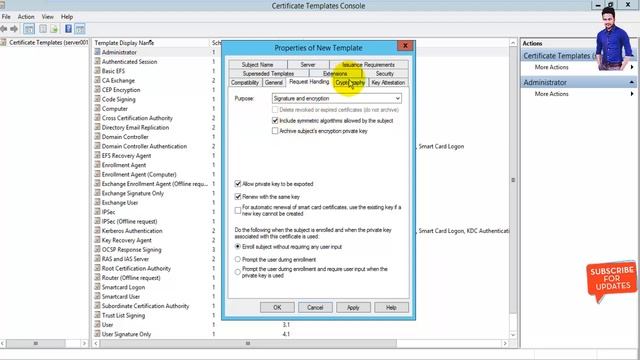Click the console tree pane's right scroll arrow
Image resolution: width=640 pixels, height=360 pixels.
pos(84,344)
